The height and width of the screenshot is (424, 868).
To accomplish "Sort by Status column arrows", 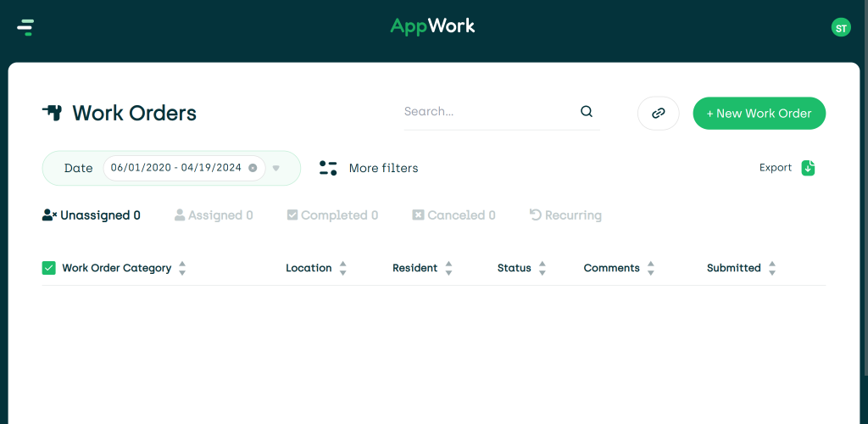I will click(x=542, y=269).
